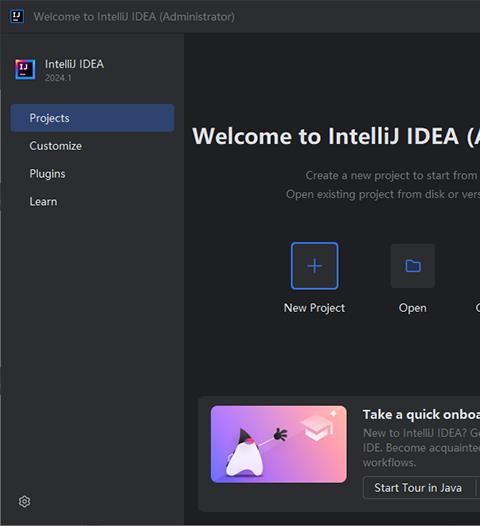The width and height of the screenshot is (480, 526).
Task: Click the IntelliJ IDEA title bar icon
Action: coord(17,16)
